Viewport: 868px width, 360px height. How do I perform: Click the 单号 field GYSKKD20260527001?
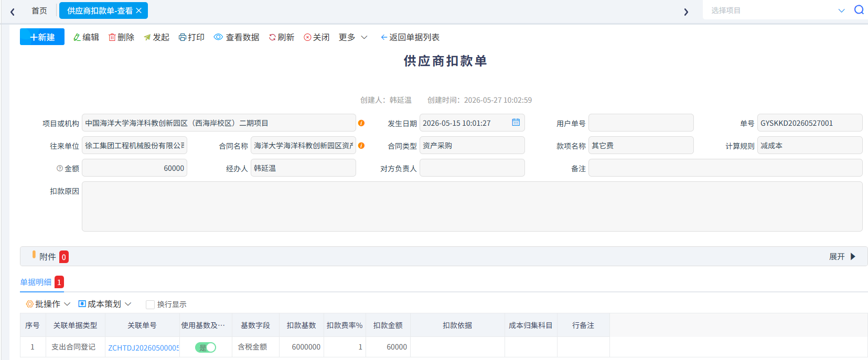pos(810,123)
